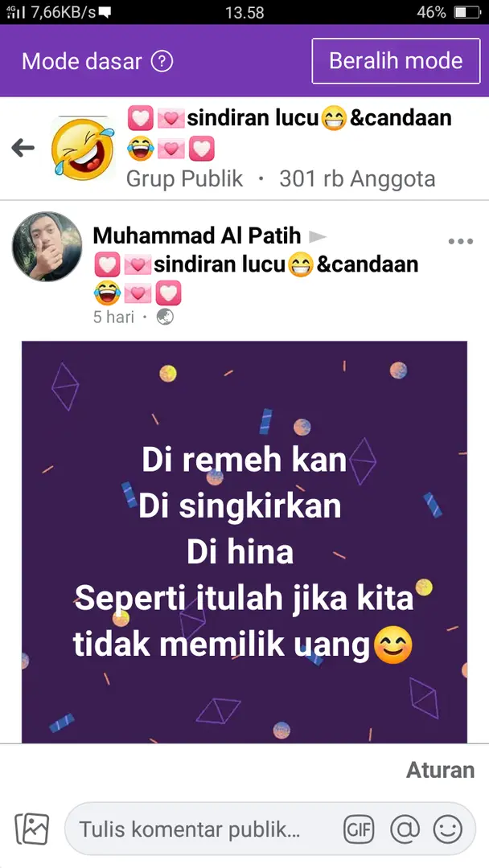Open the GIF picker icon

[358, 829]
